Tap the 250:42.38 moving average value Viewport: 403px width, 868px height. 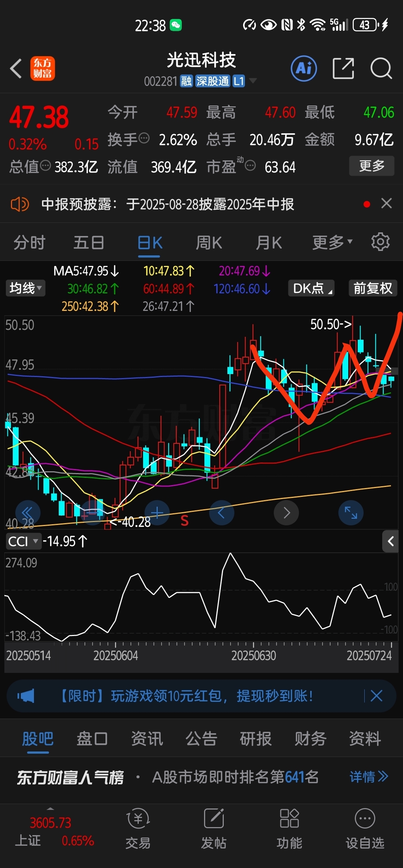tap(90, 306)
